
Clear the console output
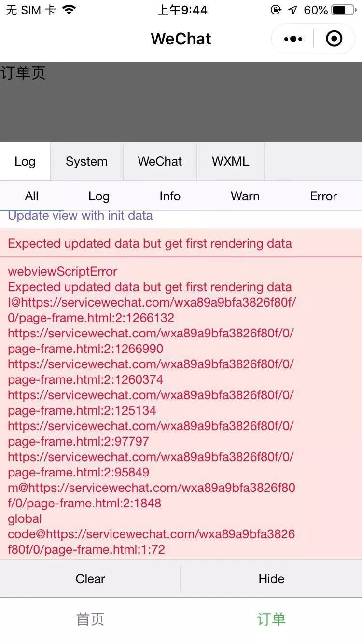90,579
